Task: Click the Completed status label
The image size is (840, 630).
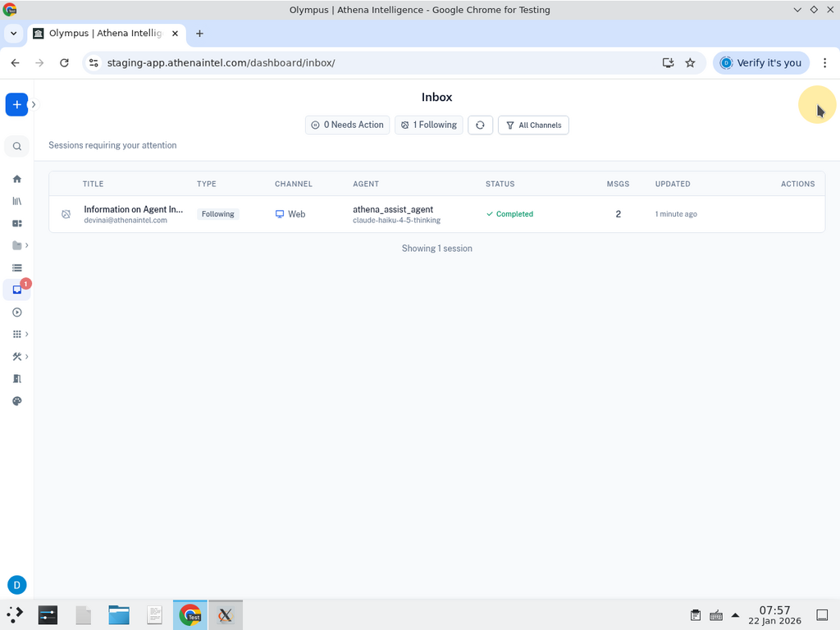Action: tap(509, 214)
